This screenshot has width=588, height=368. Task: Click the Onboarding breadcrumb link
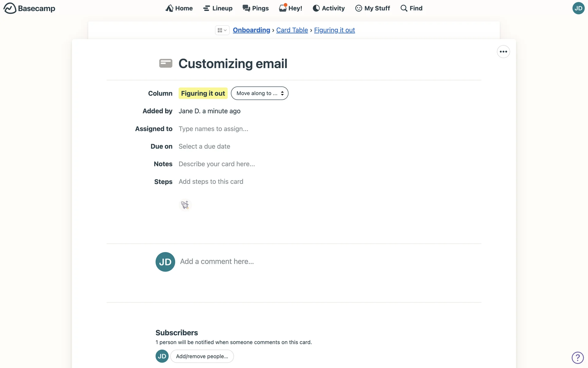click(x=251, y=30)
